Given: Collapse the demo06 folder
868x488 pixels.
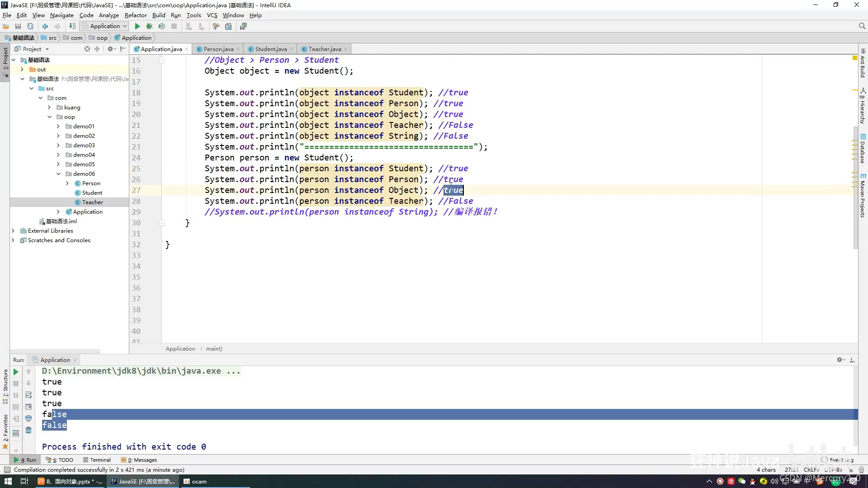Looking at the screenshot, I should pyautogui.click(x=58, y=174).
